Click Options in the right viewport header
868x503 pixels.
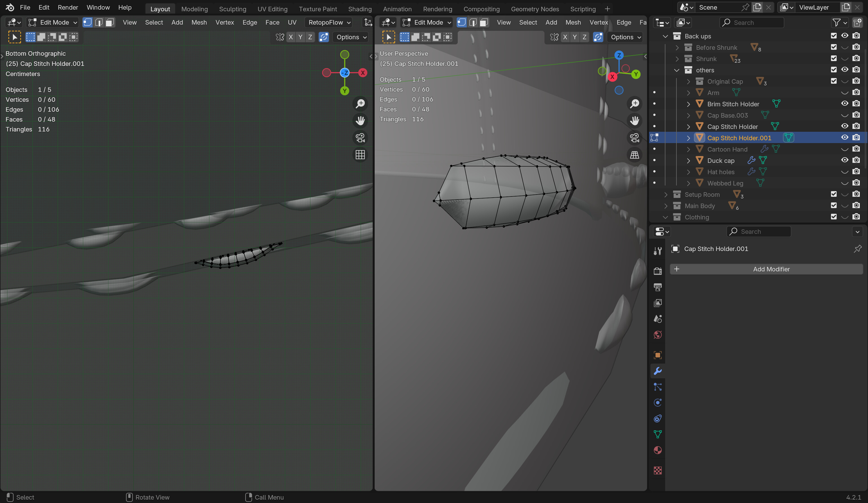625,37
